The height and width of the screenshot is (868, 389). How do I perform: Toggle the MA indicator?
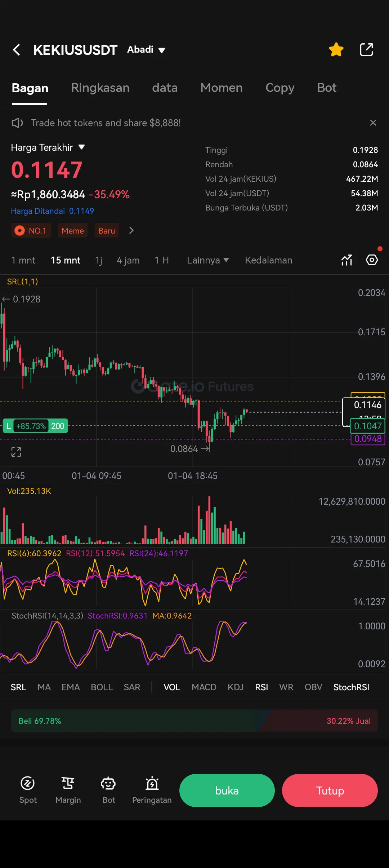(x=44, y=687)
